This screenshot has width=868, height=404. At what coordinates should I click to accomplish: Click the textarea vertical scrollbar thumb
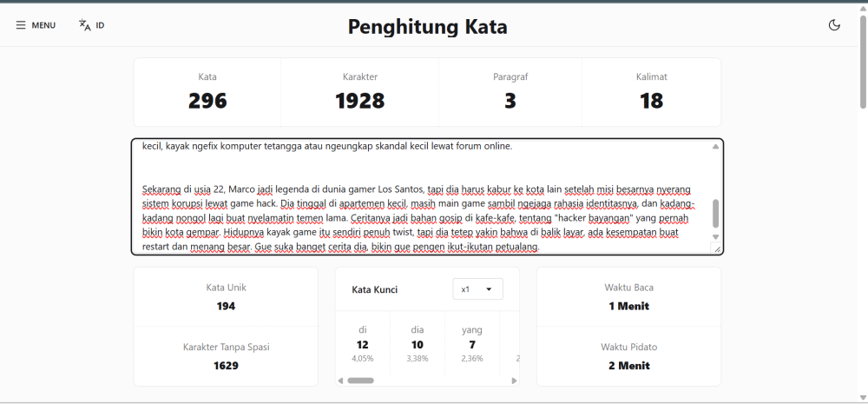(715, 214)
